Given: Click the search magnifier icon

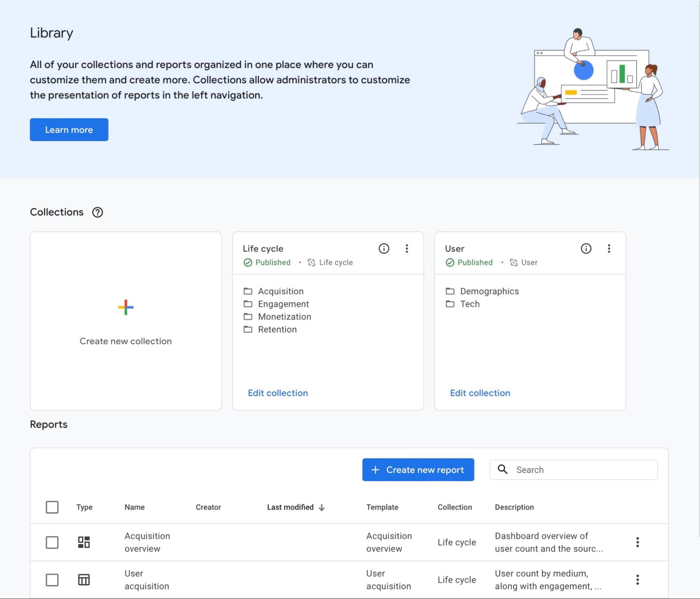Looking at the screenshot, I should (503, 469).
